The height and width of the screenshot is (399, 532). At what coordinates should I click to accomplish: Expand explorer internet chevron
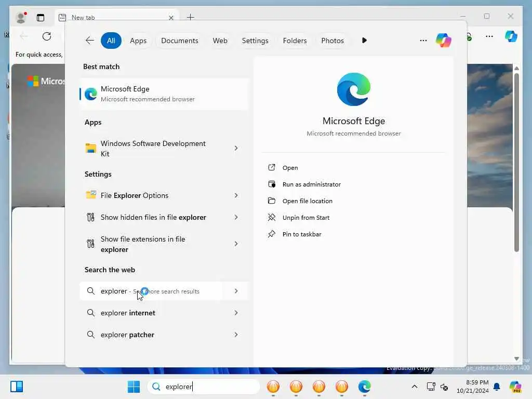236,313
